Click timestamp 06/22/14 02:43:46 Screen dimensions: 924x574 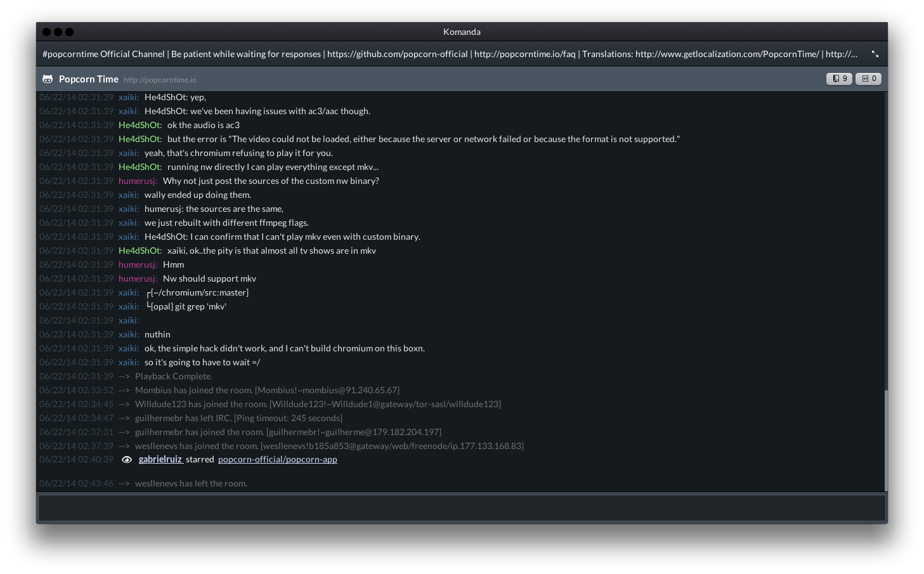click(x=76, y=483)
